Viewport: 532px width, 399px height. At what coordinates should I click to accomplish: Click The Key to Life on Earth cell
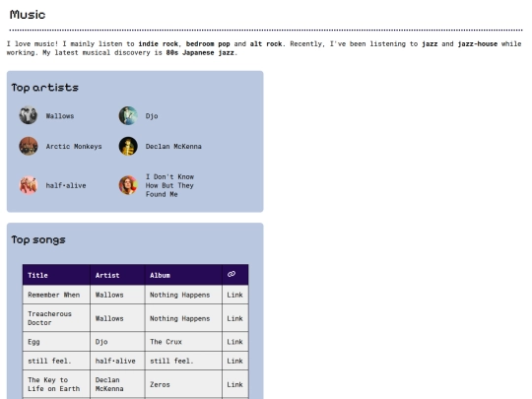point(56,384)
